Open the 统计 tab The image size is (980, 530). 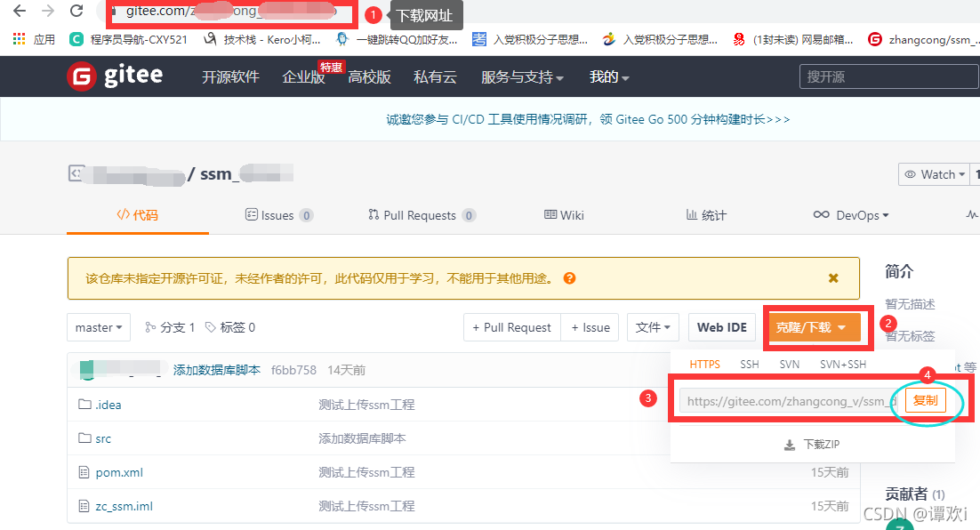(x=706, y=215)
